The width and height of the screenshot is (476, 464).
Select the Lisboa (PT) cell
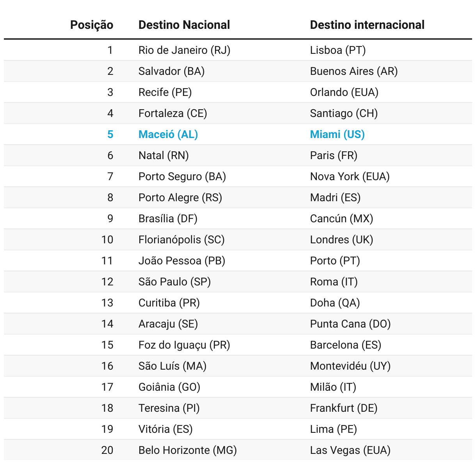point(338,50)
